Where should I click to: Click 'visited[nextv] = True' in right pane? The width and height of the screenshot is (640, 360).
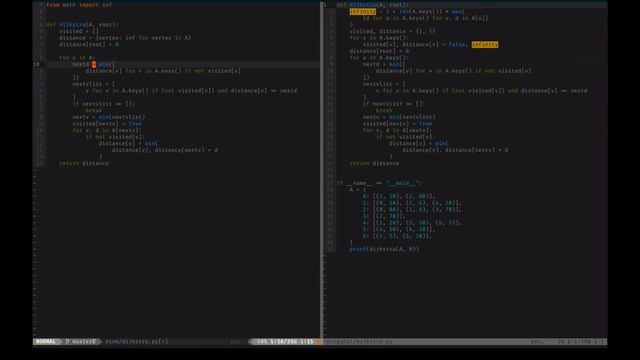(397, 124)
